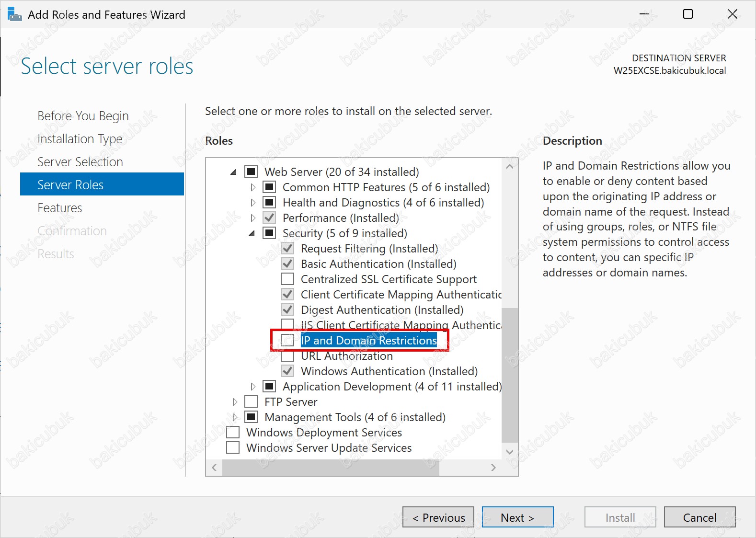
Task: Select Web Server (20 of 34 installed) label
Action: click(342, 172)
